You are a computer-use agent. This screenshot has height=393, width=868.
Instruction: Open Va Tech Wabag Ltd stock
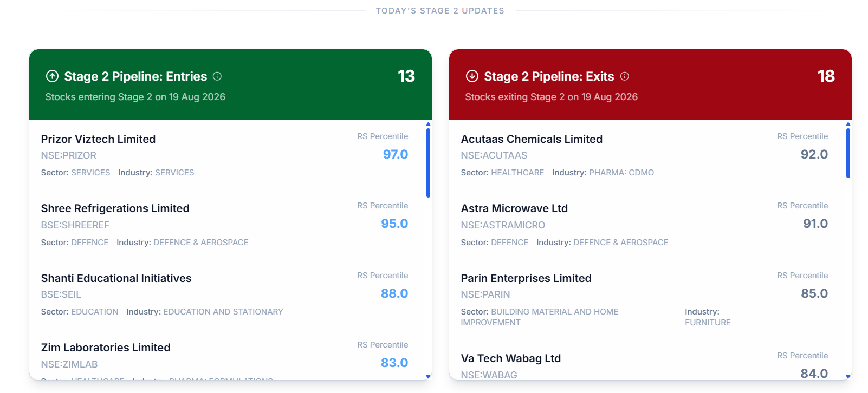click(x=511, y=358)
